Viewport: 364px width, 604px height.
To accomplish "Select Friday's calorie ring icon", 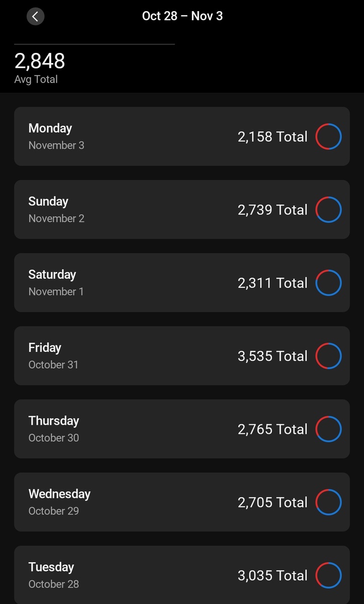I will [x=328, y=356].
